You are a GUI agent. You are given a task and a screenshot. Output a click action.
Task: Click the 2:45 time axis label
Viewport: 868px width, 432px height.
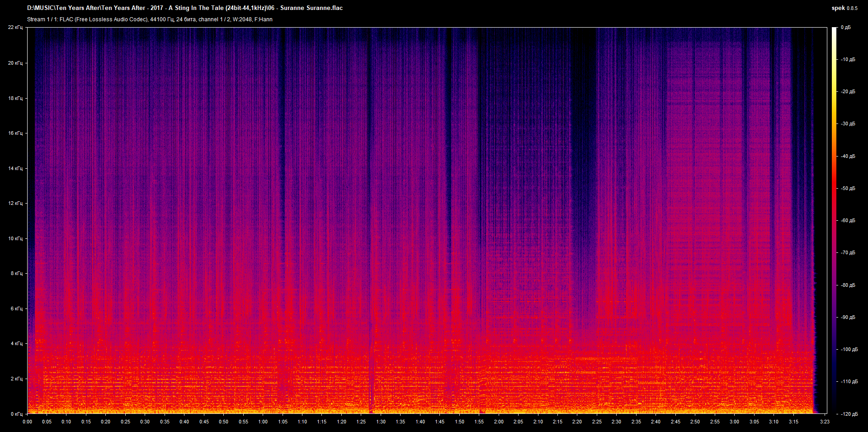[x=675, y=422]
